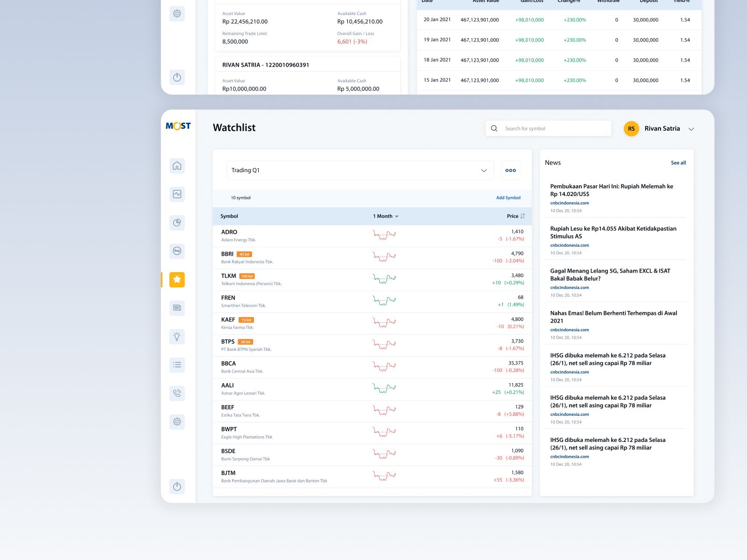Click the Add Symbol link
Image resolution: width=747 pixels, height=560 pixels.
coord(508,198)
